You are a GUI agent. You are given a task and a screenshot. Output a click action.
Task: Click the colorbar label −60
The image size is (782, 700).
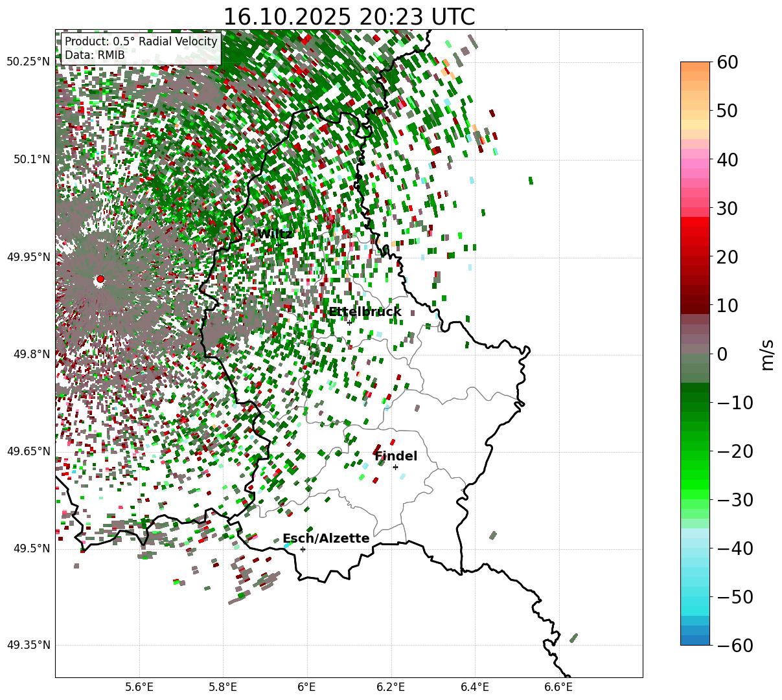pos(735,646)
